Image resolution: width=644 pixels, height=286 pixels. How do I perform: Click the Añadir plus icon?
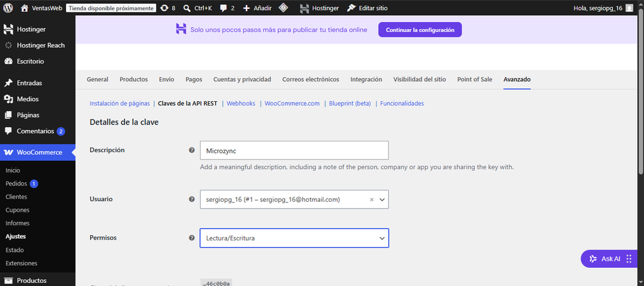(x=247, y=8)
